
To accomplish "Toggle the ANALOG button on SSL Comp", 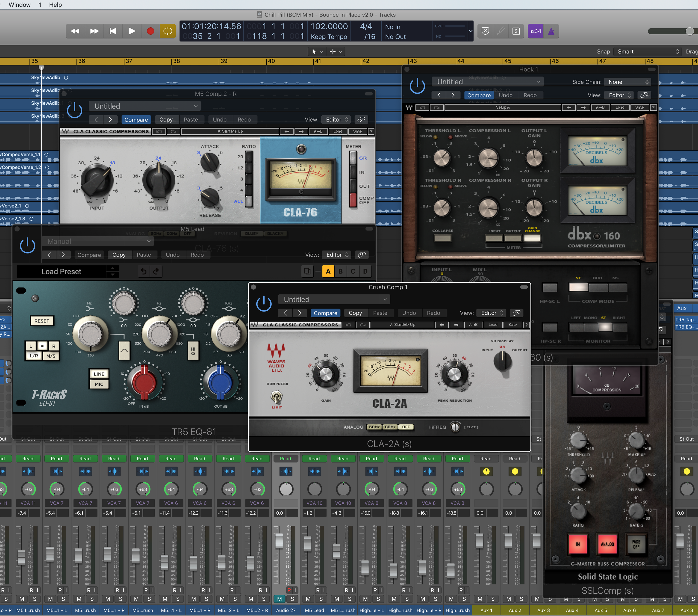I will 608,544.
